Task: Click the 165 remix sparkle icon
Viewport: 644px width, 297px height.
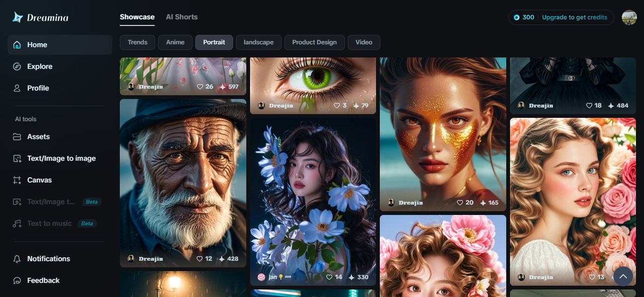Action: [x=483, y=203]
